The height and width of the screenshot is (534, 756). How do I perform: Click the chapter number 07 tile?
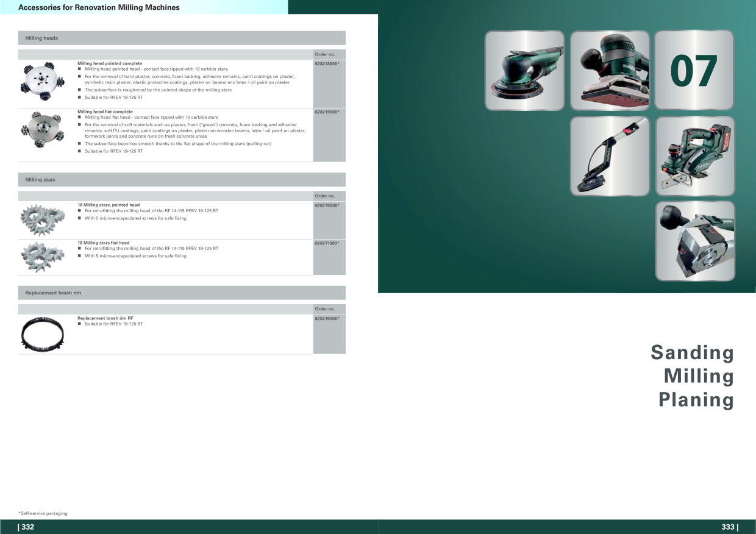pyautogui.click(x=695, y=71)
